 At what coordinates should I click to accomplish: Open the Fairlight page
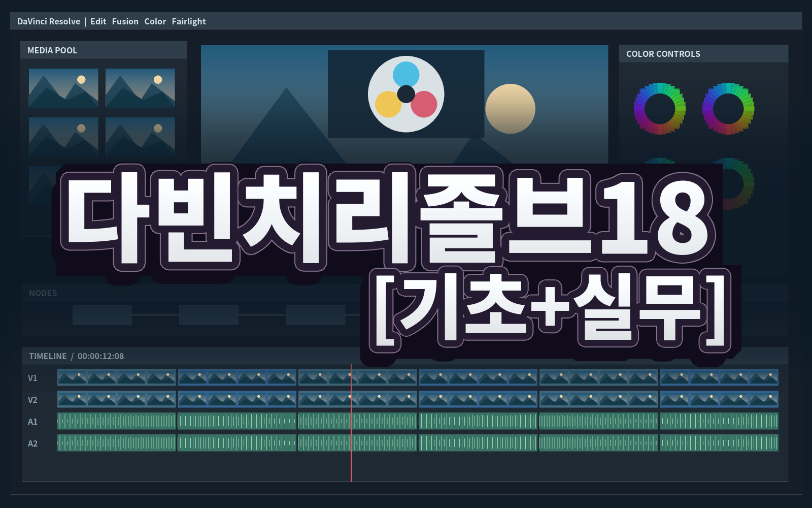pyautogui.click(x=188, y=21)
